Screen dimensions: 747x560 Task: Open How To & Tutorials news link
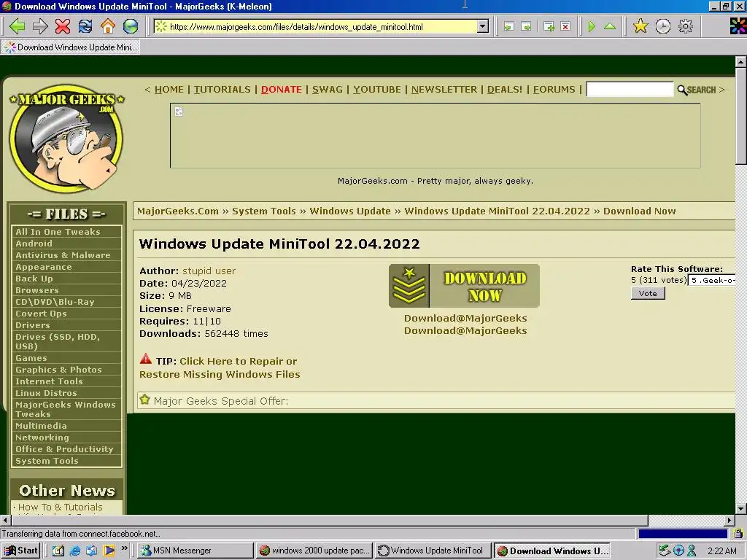point(60,507)
